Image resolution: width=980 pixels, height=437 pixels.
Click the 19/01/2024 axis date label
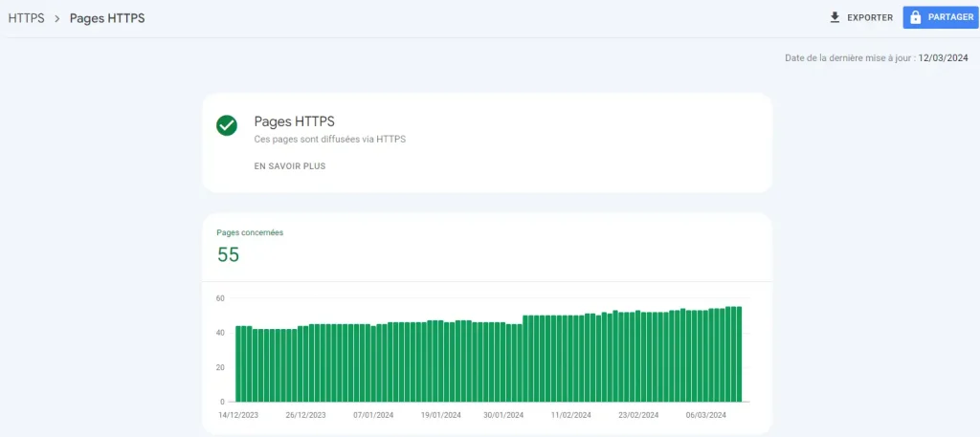pyautogui.click(x=440, y=415)
